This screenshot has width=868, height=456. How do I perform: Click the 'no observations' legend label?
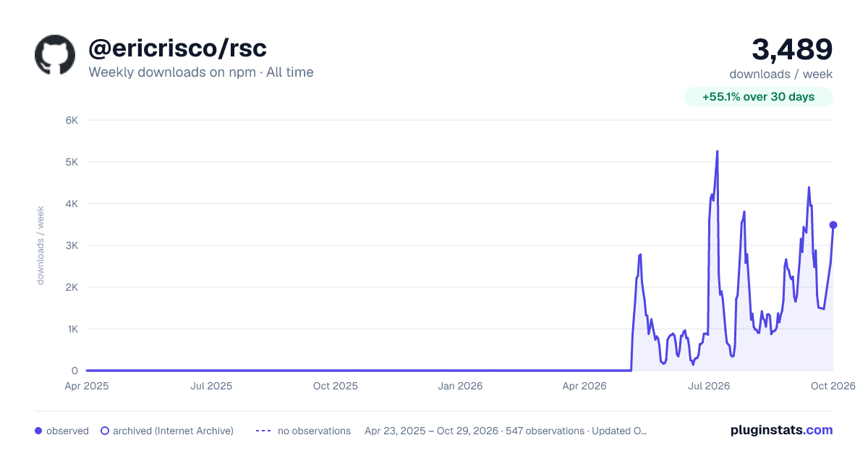coord(314,431)
